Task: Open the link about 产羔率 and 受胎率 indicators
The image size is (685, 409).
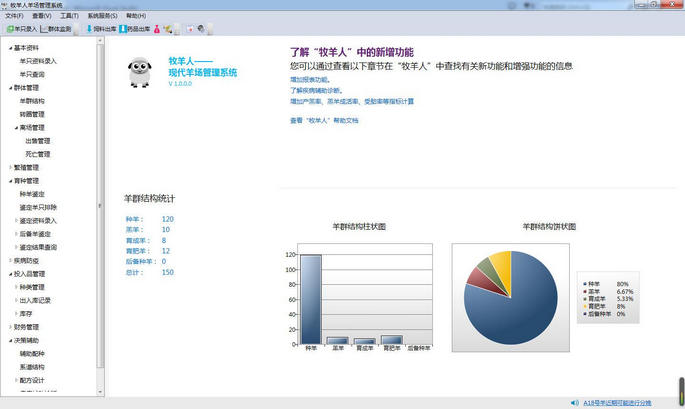Action: click(352, 101)
